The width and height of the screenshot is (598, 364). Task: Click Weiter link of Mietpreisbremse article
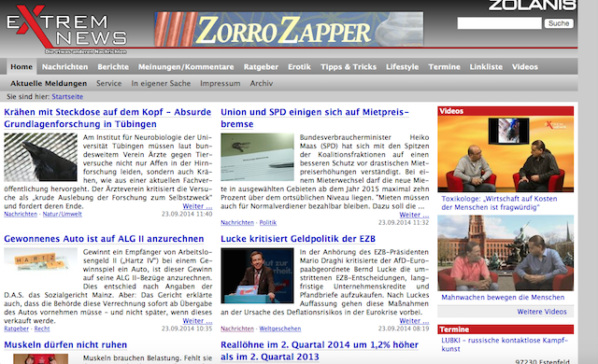click(x=414, y=215)
